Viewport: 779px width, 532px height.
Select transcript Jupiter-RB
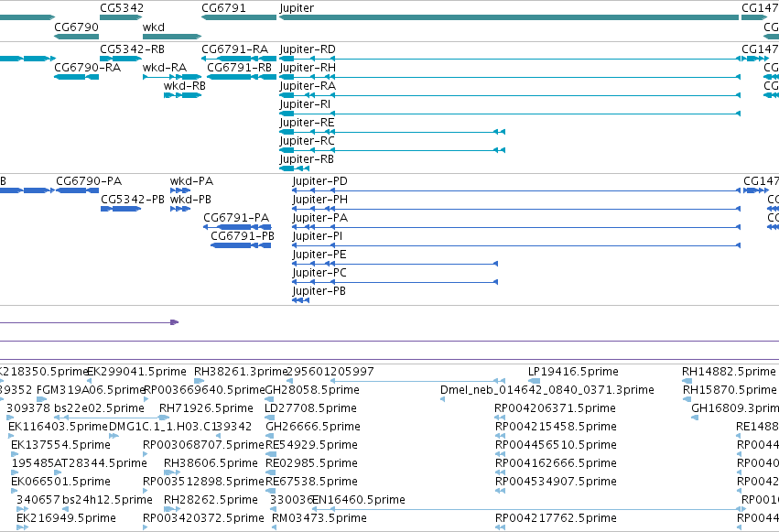[x=295, y=168]
